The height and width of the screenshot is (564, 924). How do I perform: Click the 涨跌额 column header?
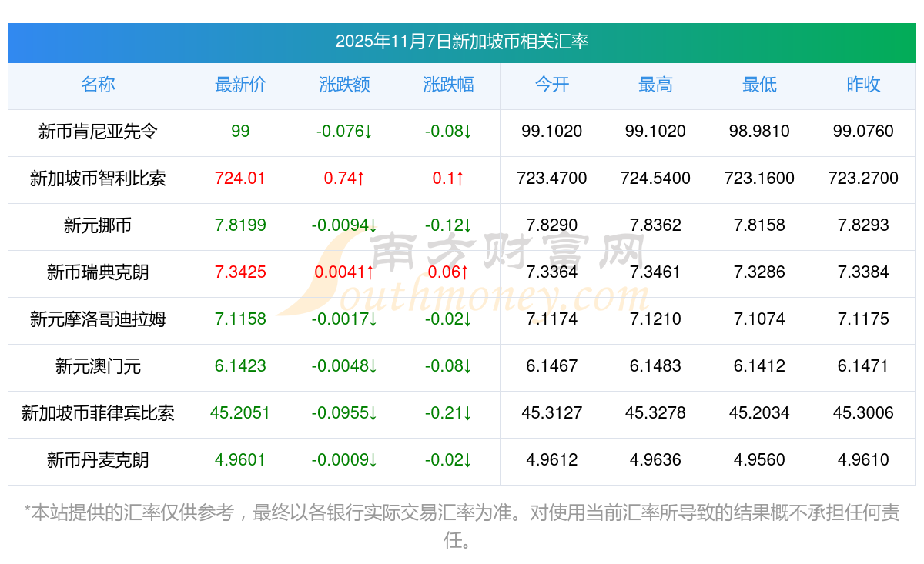344,85
